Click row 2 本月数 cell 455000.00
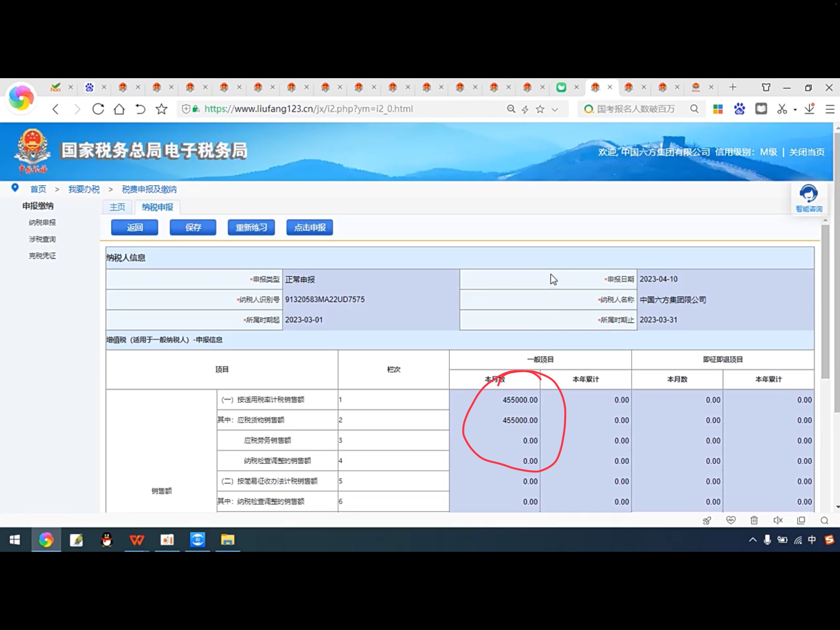This screenshot has width=840, height=630. [x=495, y=420]
